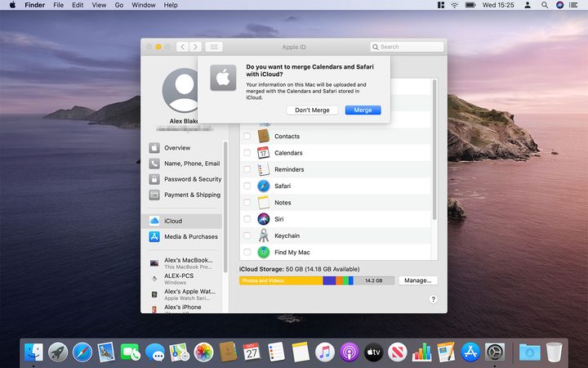Image resolution: width=588 pixels, height=368 pixels.
Task: Click the help question mark button
Action: coord(433,299)
